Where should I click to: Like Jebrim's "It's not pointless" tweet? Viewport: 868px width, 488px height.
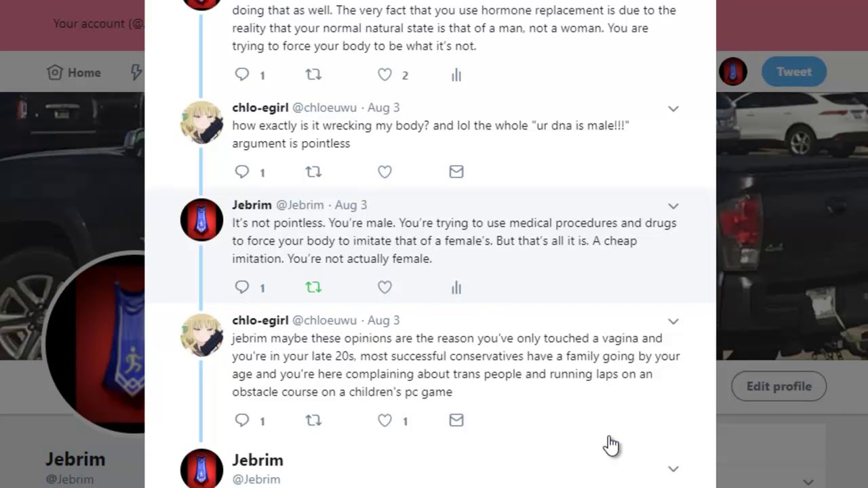(x=384, y=287)
